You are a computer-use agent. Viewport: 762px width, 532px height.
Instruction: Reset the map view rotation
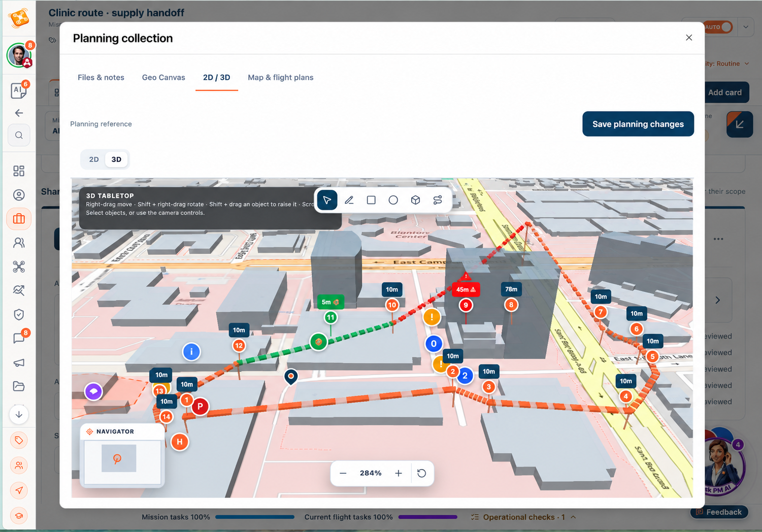pyautogui.click(x=422, y=473)
